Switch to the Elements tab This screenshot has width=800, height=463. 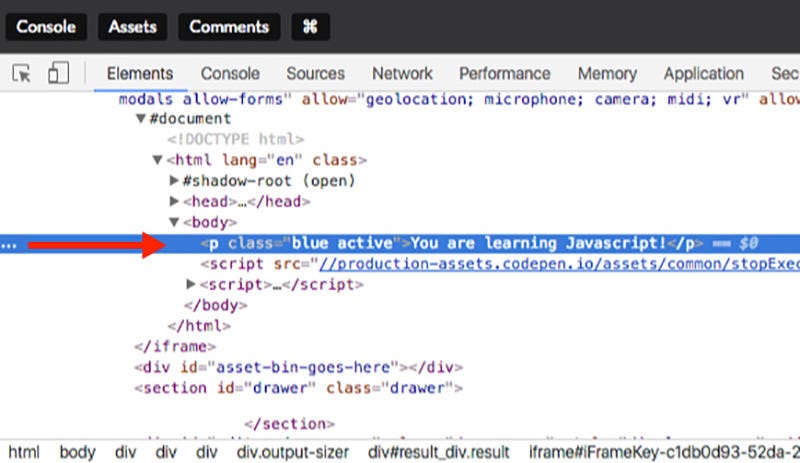[x=140, y=74]
